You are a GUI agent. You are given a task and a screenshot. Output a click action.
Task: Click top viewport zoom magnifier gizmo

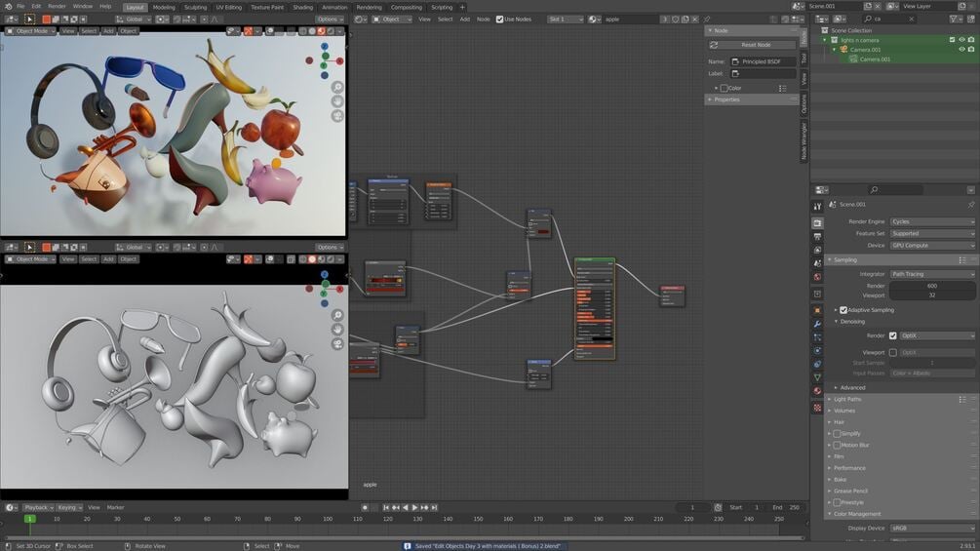(337, 88)
